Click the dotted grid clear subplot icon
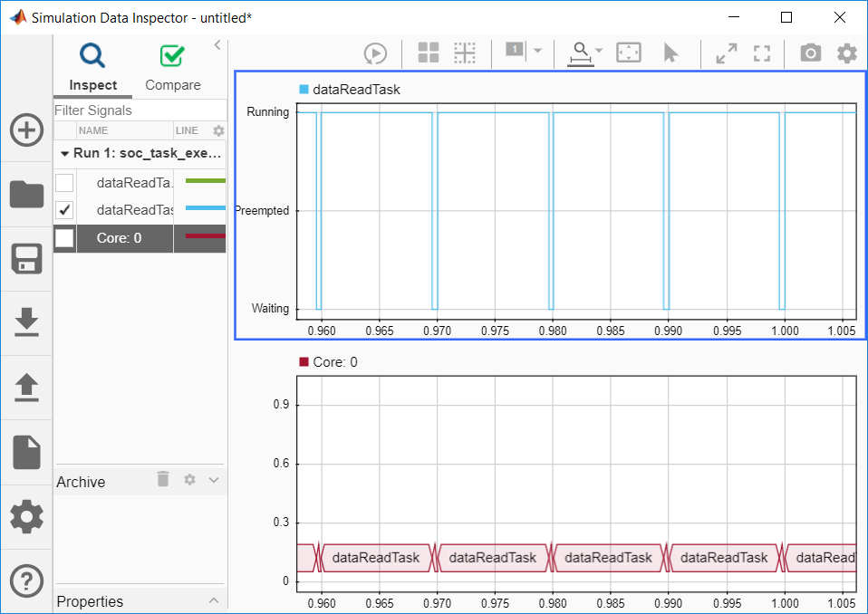The width and height of the screenshot is (868, 614). [x=465, y=53]
